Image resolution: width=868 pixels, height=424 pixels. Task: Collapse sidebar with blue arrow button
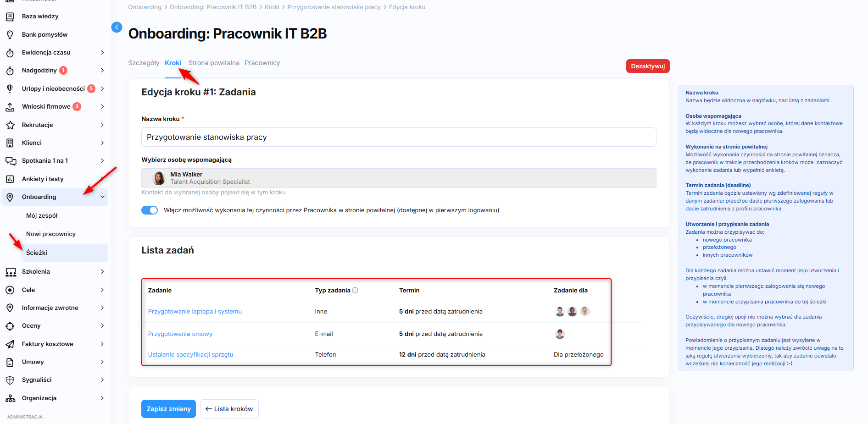point(117,27)
